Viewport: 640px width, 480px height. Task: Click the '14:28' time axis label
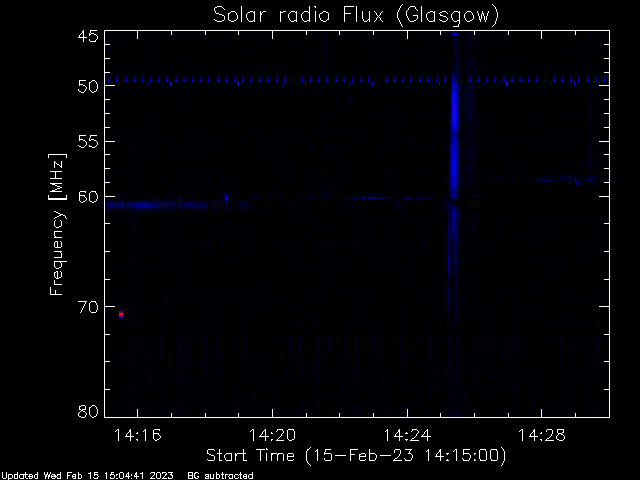point(542,435)
